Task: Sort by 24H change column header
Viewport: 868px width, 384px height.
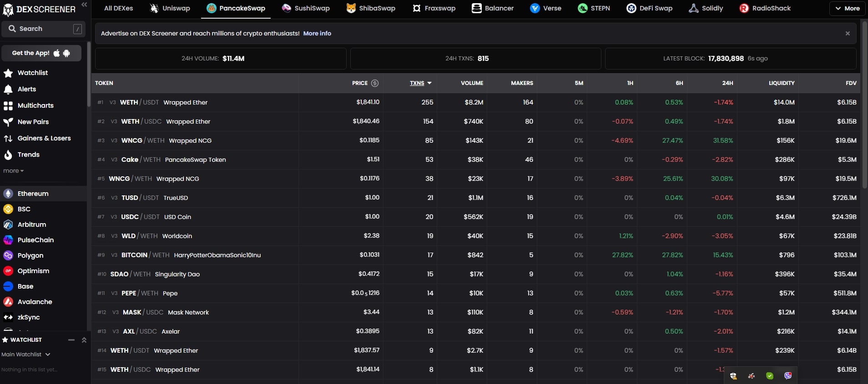Action: point(727,83)
